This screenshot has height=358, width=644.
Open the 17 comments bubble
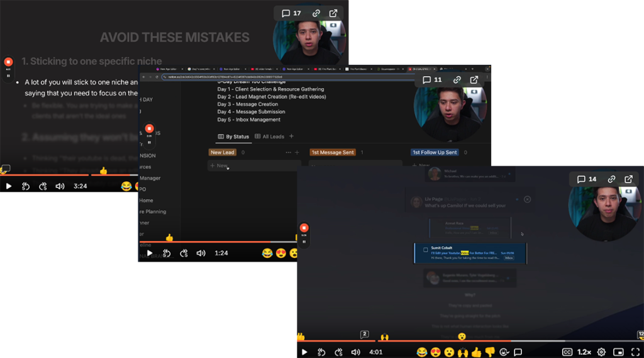[291, 13]
